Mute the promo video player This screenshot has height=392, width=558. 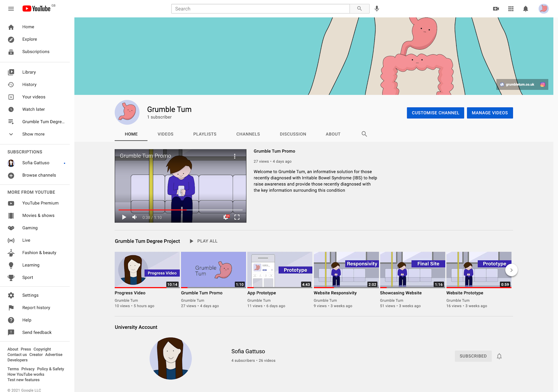[135, 217]
